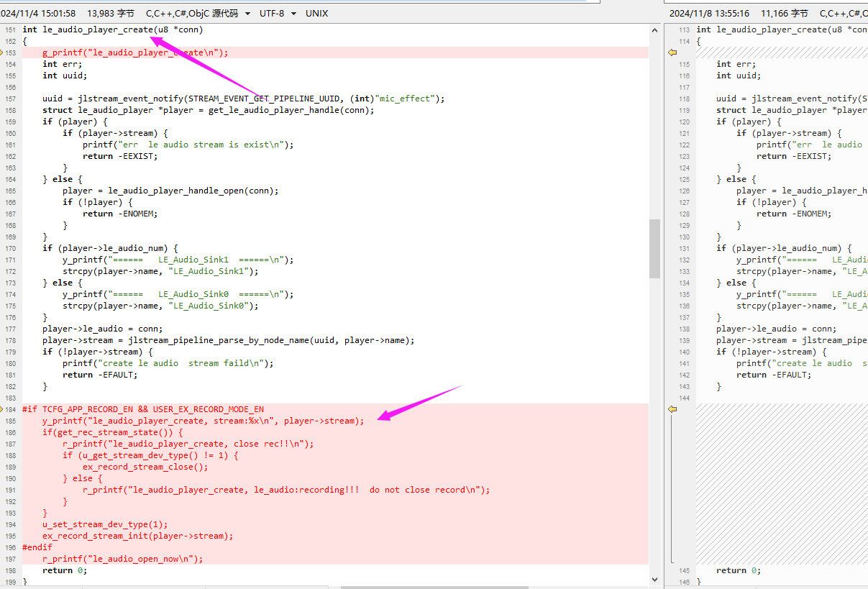The width and height of the screenshot is (868, 589).
Task: Click "return -EFAULT;" on left line 181
Action: coord(99,375)
